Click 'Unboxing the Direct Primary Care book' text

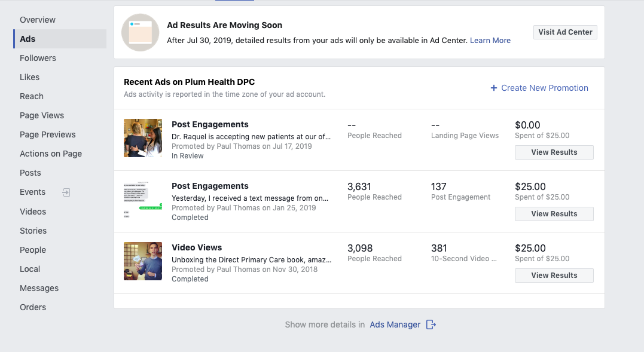(251, 260)
